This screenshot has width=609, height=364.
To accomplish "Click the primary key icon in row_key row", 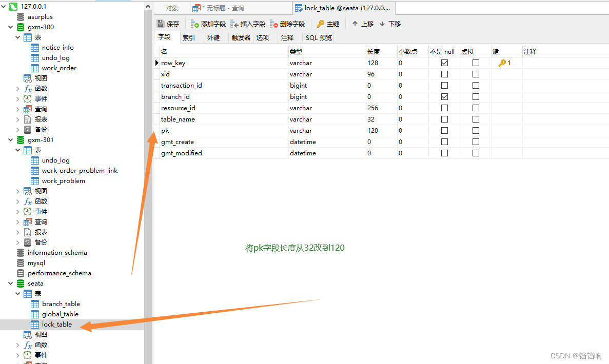I will click(x=502, y=63).
